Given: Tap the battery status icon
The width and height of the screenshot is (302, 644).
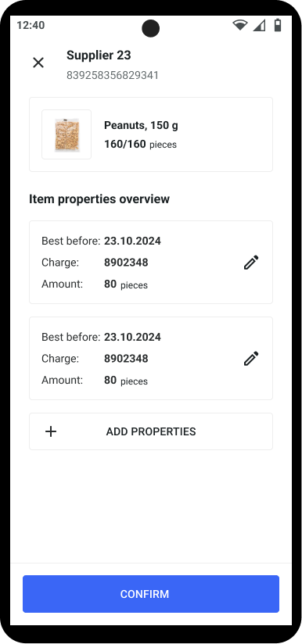Looking at the screenshot, I should click(x=279, y=25).
